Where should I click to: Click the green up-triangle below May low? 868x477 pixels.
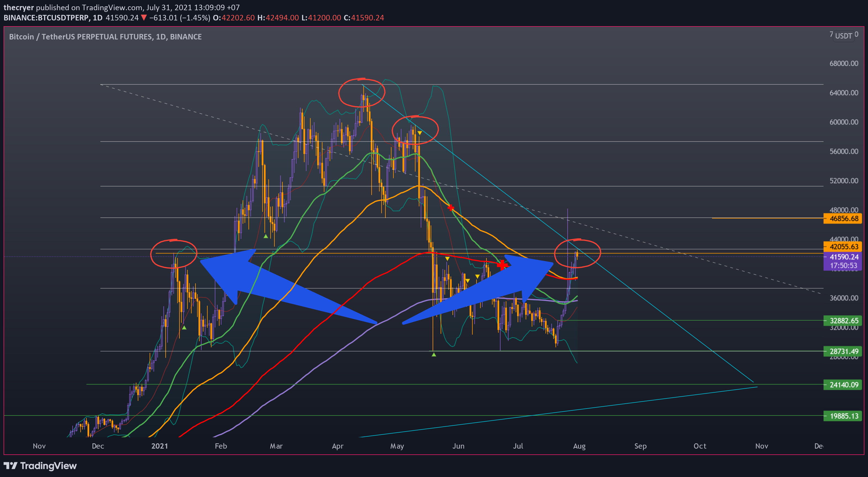coord(434,355)
